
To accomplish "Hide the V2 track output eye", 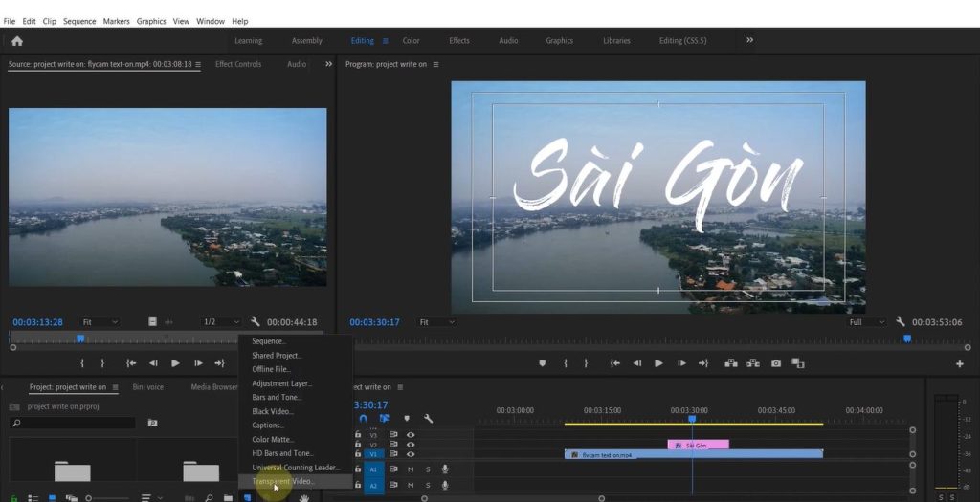I will point(411,445).
